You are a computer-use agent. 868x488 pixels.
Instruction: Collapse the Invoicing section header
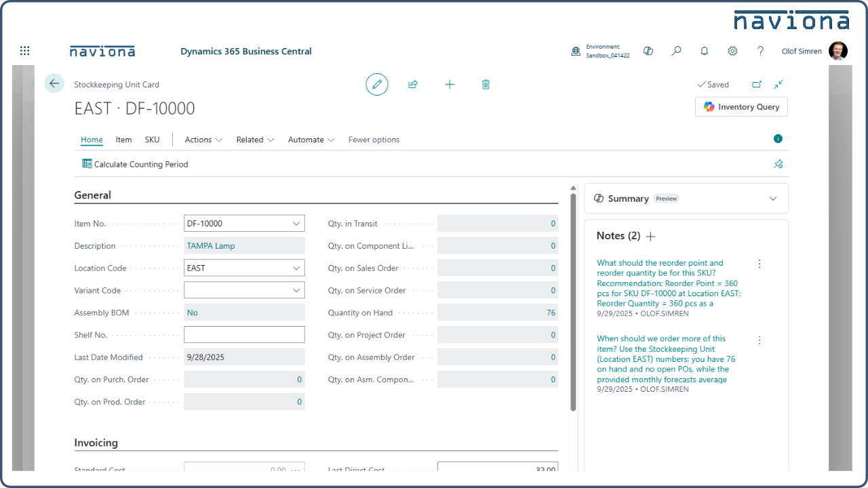(96, 443)
